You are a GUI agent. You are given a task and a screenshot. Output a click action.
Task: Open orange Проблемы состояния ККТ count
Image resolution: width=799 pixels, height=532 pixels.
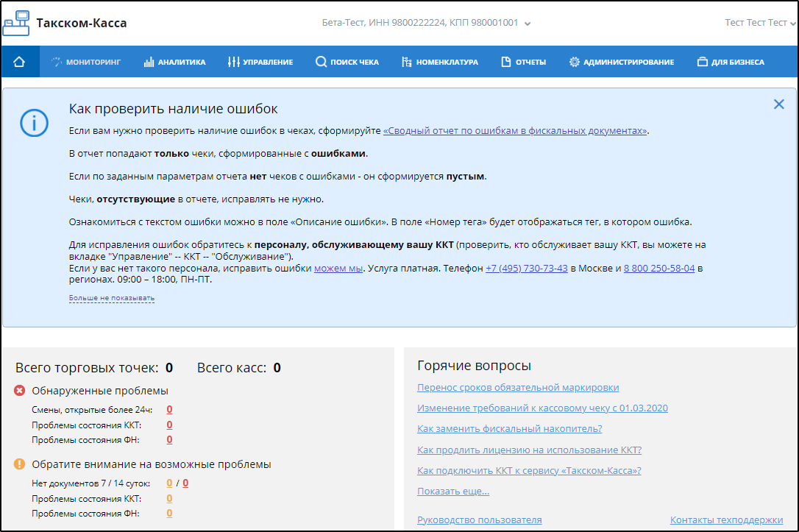169,498
